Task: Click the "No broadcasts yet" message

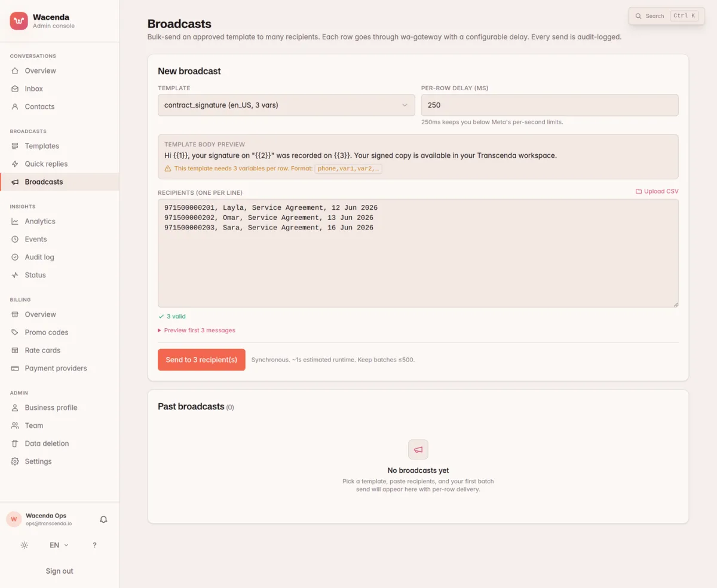Action: tap(418, 470)
